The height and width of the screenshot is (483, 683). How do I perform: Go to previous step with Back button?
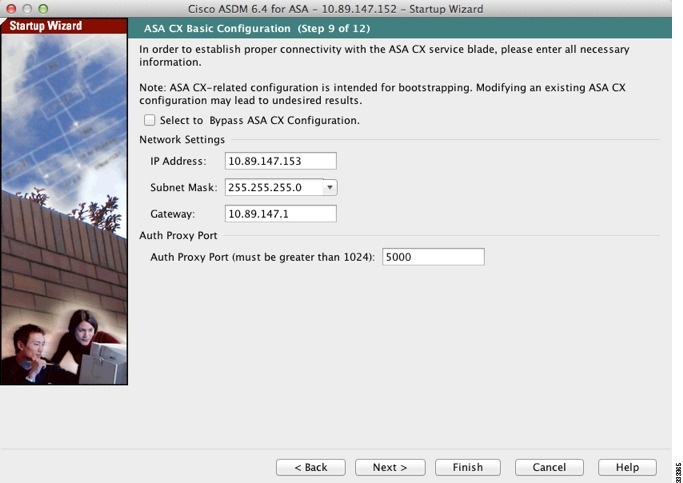click(311, 467)
